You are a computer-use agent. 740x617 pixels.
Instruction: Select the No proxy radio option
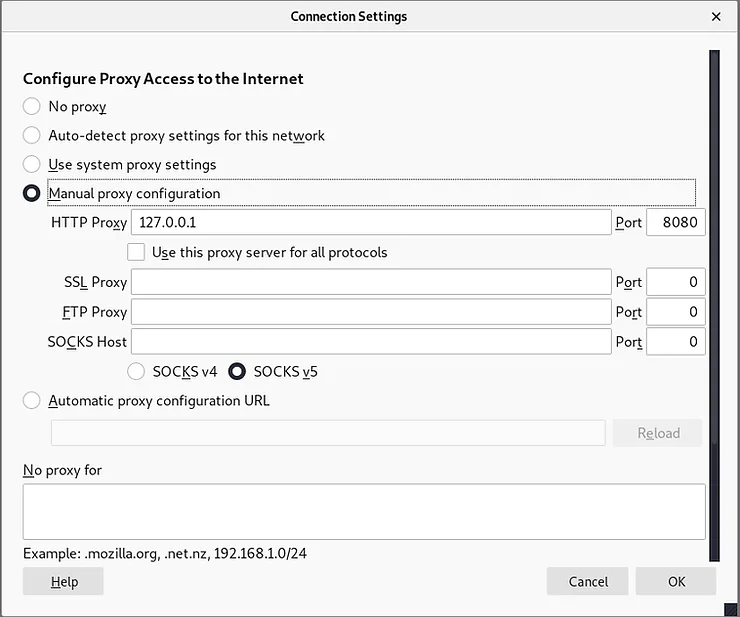click(32, 106)
